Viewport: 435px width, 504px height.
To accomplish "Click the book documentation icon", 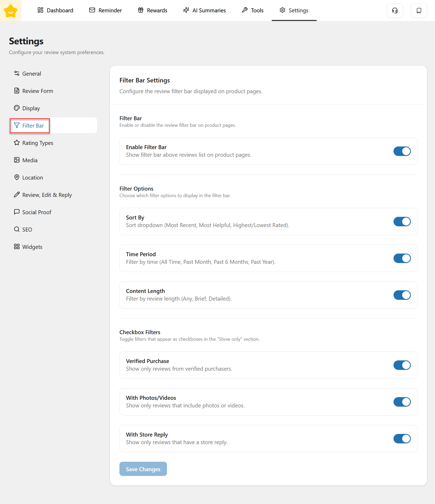I will [x=419, y=10].
